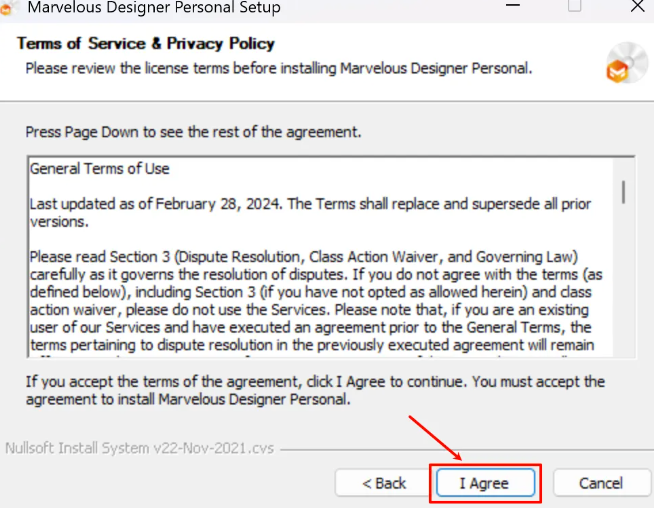This screenshot has width=654, height=509.
Task: Click the setup icon in the title bar
Action: [8, 7]
